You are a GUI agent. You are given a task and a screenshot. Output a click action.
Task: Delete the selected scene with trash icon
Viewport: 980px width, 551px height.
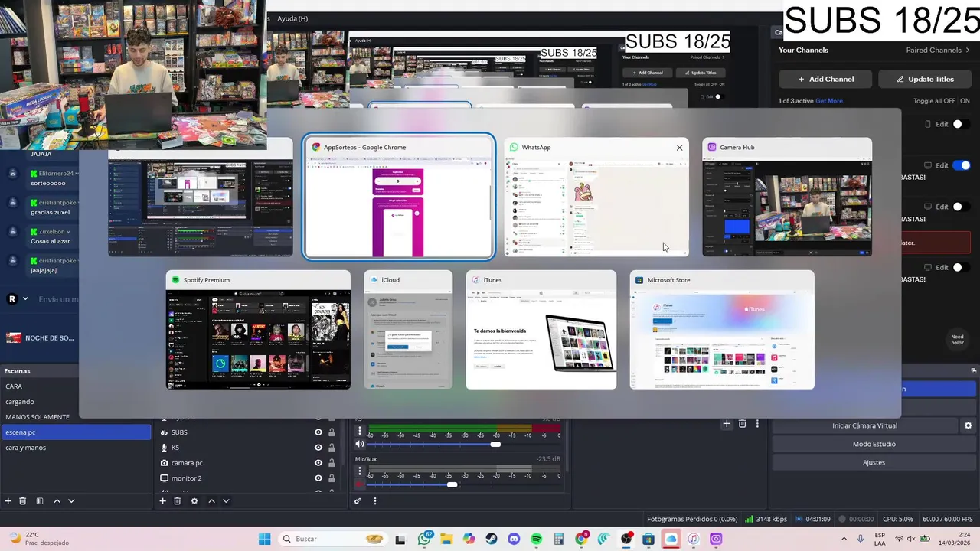pyautogui.click(x=23, y=501)
